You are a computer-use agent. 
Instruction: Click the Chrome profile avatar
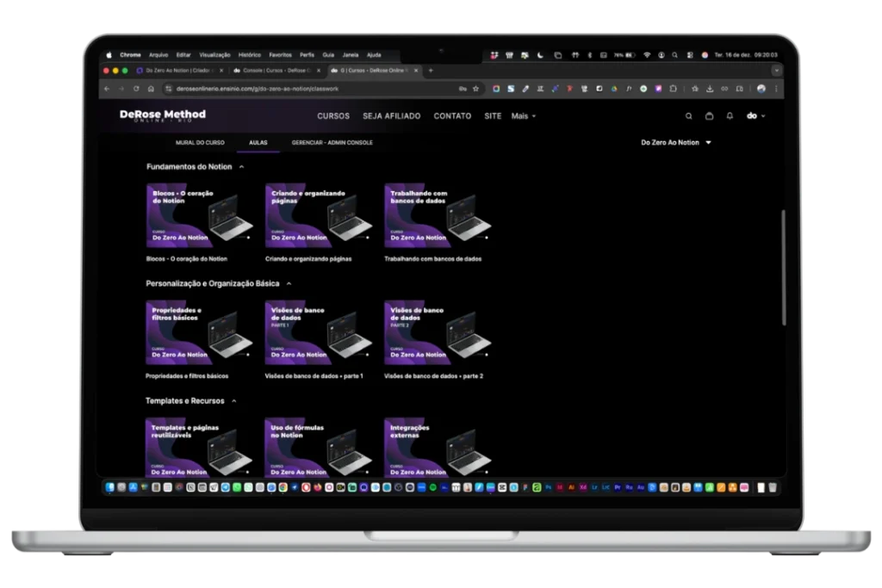pyautogui.click(x=761, y=89)
